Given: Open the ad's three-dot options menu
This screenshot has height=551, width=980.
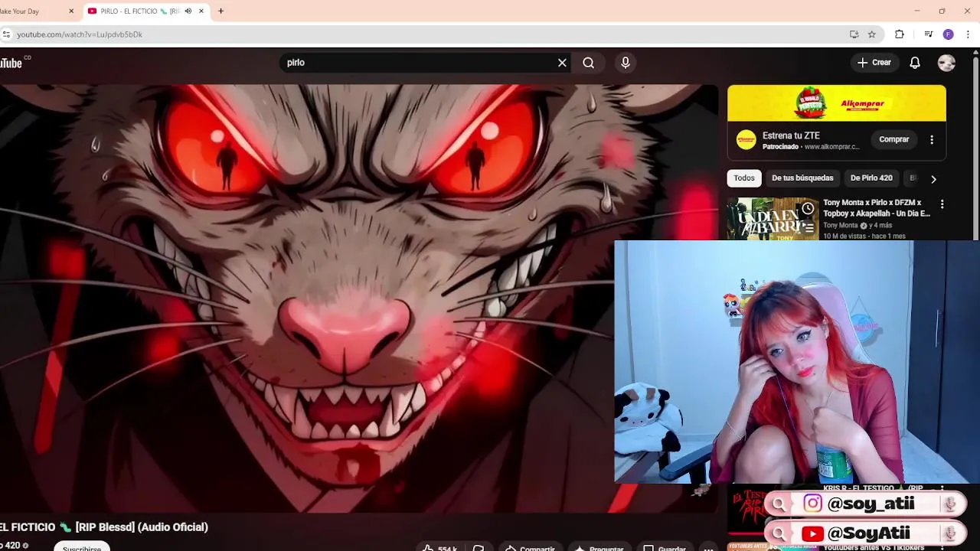Looking at the screenshot, I should click(x=932, y=139).
